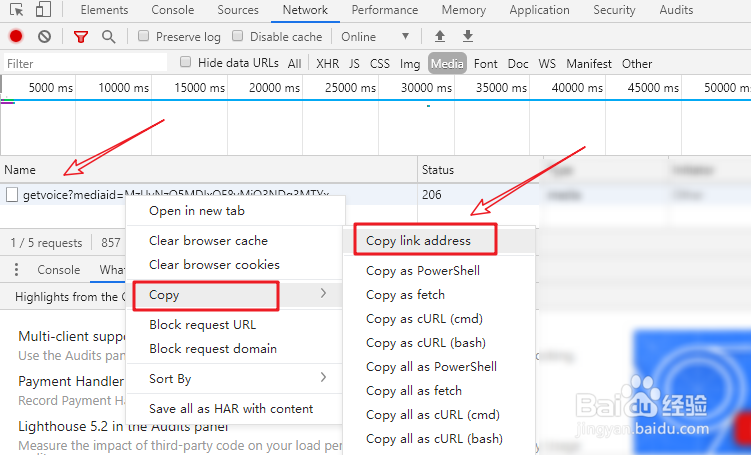
Task: Open the Performance tab
Action: click(x=385, y=10)
